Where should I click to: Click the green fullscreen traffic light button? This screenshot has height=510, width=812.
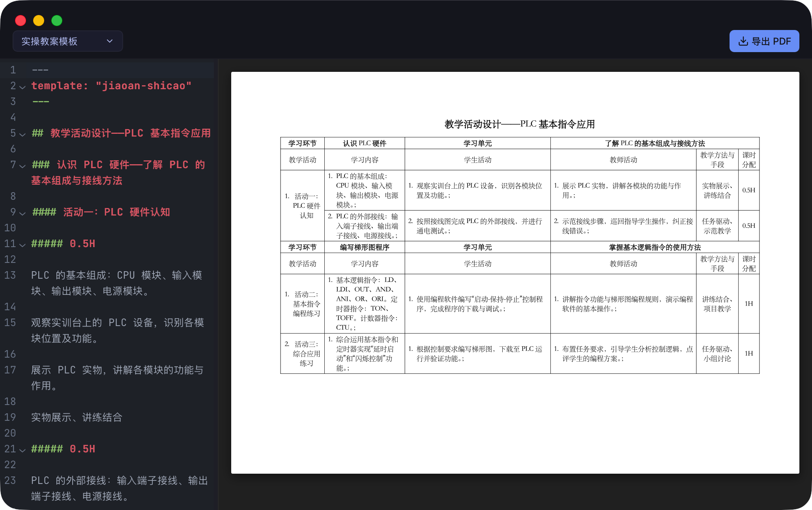[56, 20]
